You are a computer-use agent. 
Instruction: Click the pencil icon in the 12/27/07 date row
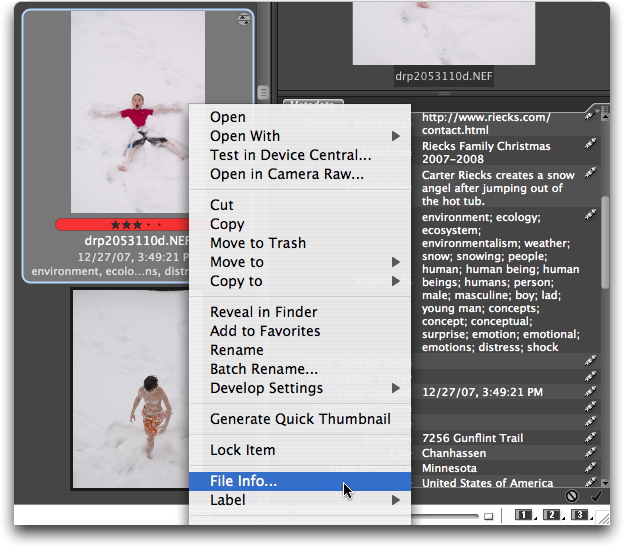[x=590, y=392]
